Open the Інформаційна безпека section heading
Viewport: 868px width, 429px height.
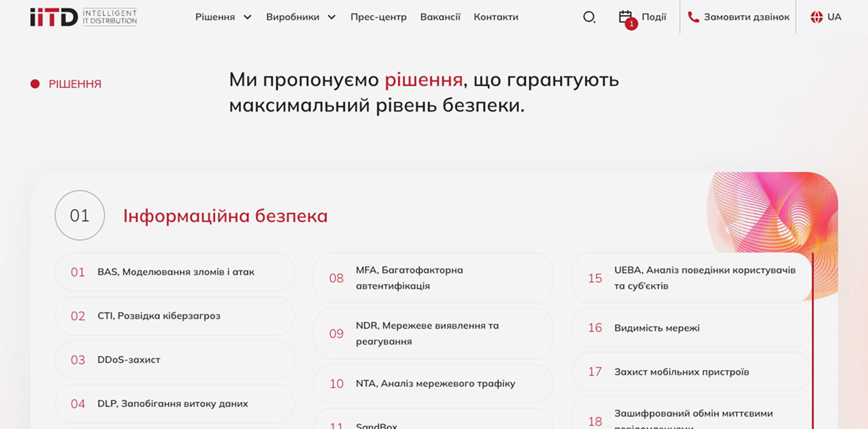pyautogui.click(x=225, y=216)
